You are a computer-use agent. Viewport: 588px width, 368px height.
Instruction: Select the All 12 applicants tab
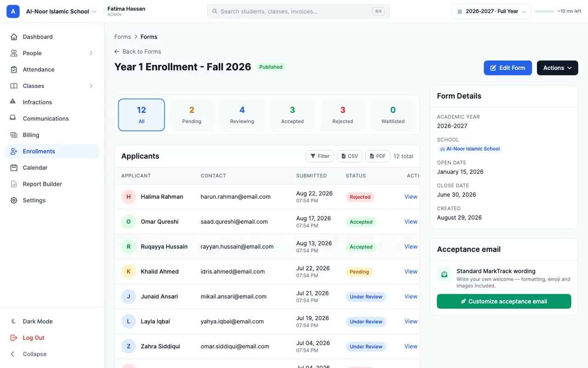tap(141, 115)
